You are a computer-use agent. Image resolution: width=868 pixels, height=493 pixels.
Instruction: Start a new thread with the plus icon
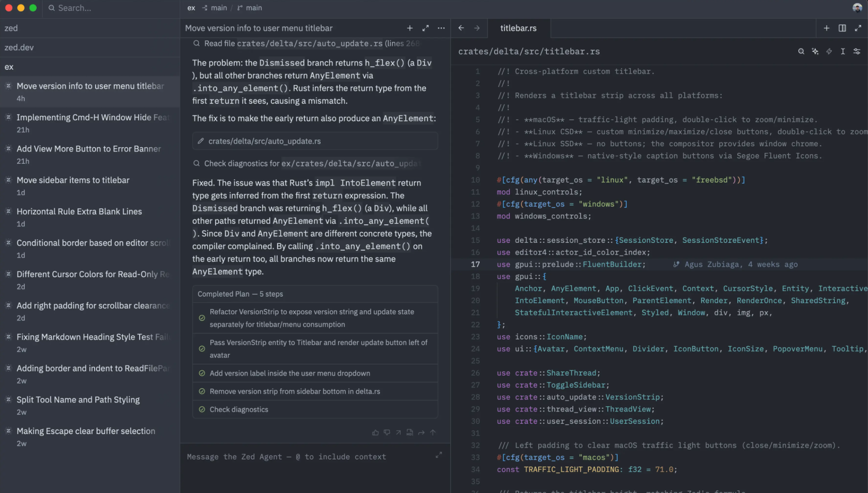tap(409, 28)
